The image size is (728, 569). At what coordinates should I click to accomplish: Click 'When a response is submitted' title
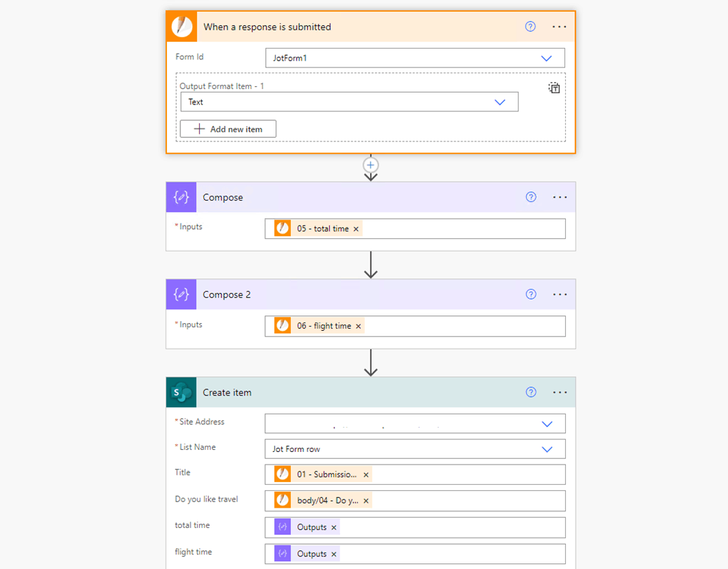(267, 27)
